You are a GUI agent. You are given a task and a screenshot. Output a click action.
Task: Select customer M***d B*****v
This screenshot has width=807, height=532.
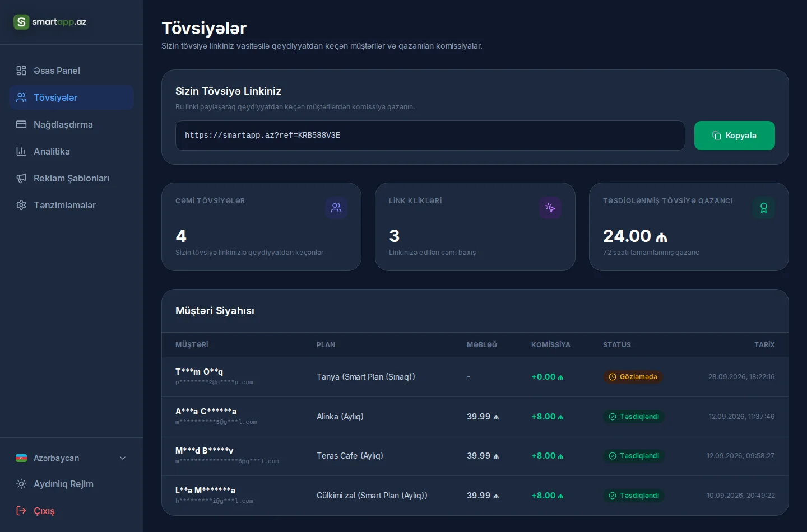pos(204,451)
